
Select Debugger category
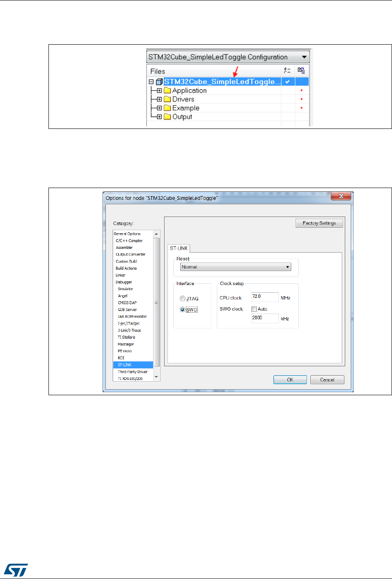(124, 282)
